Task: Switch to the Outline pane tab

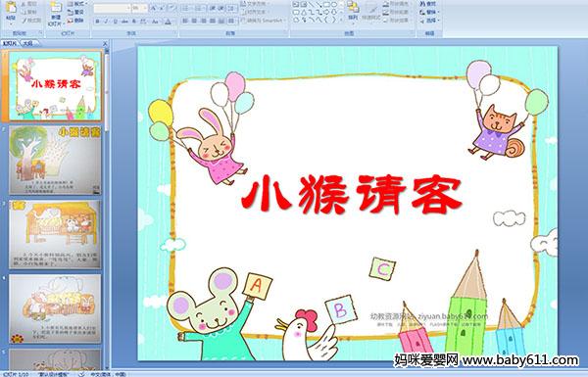Action: (26, 43)
